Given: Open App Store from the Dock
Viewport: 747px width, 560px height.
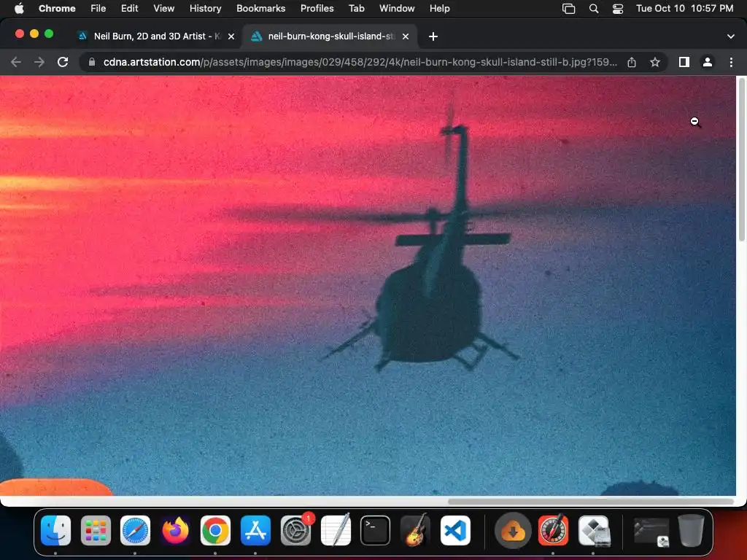Looking at the screenshot, I should click(255, 531).
